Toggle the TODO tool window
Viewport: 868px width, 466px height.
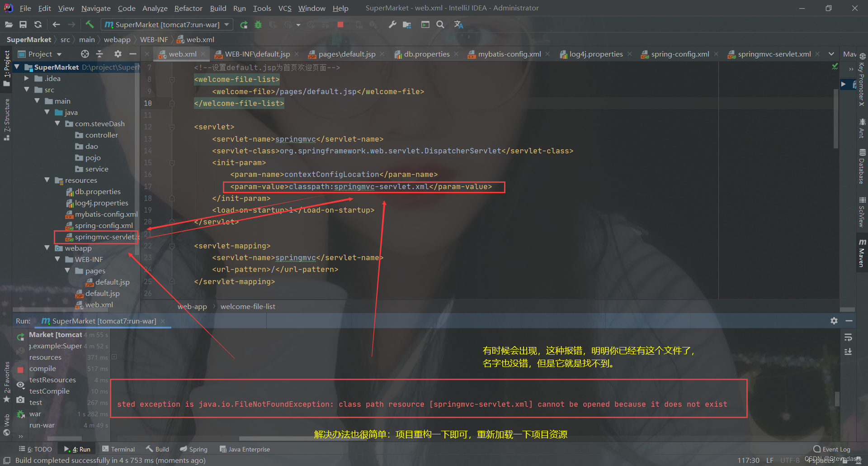(35, 448)
